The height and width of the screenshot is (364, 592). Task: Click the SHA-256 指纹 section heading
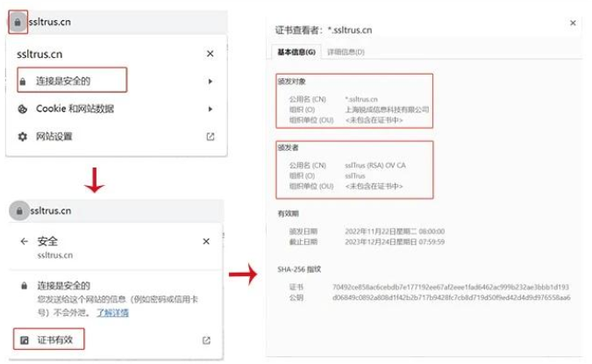pyautogui.click(x=299, y=269)
